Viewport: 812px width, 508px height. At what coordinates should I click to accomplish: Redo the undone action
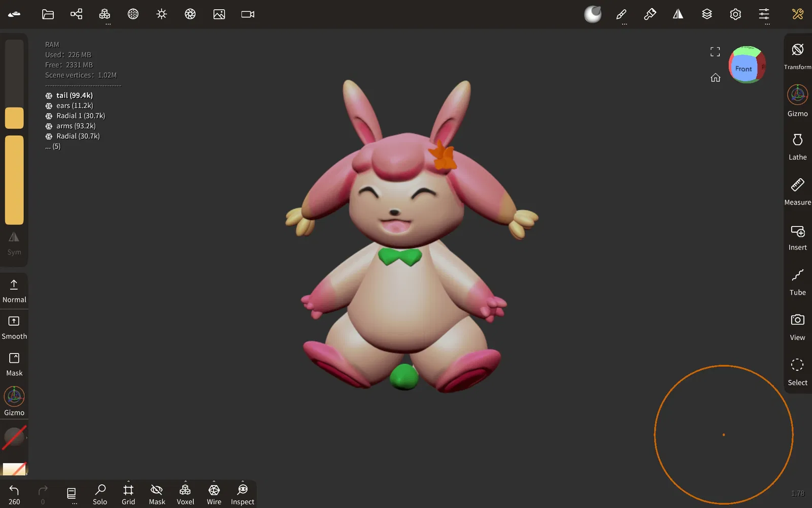point(43,494)
